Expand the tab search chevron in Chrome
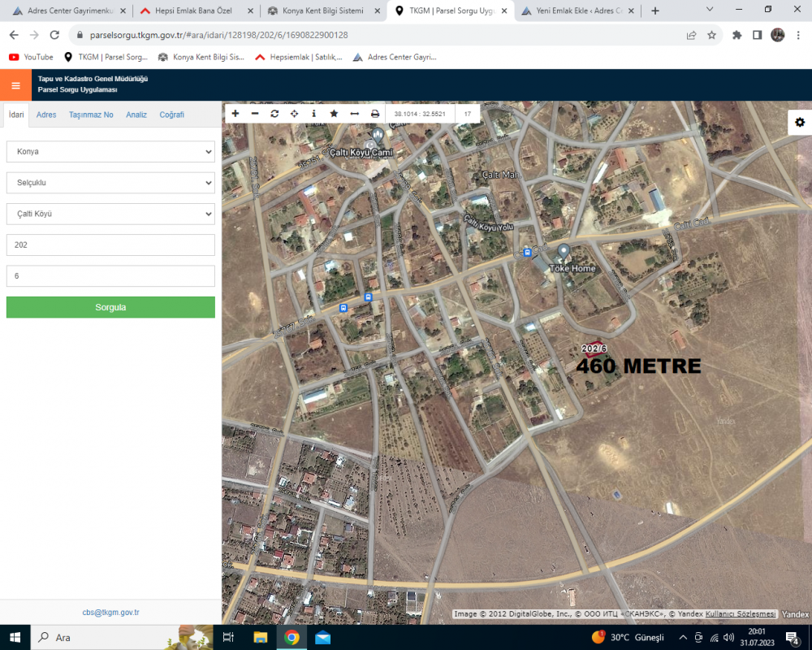The width and height of the screenshot is (812, 650). (710, 9)
